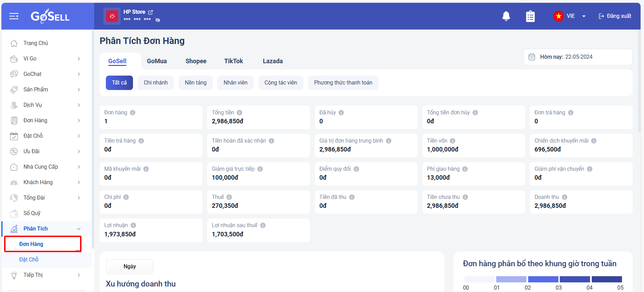Select the Nền tảng filter

click(196, 83)
